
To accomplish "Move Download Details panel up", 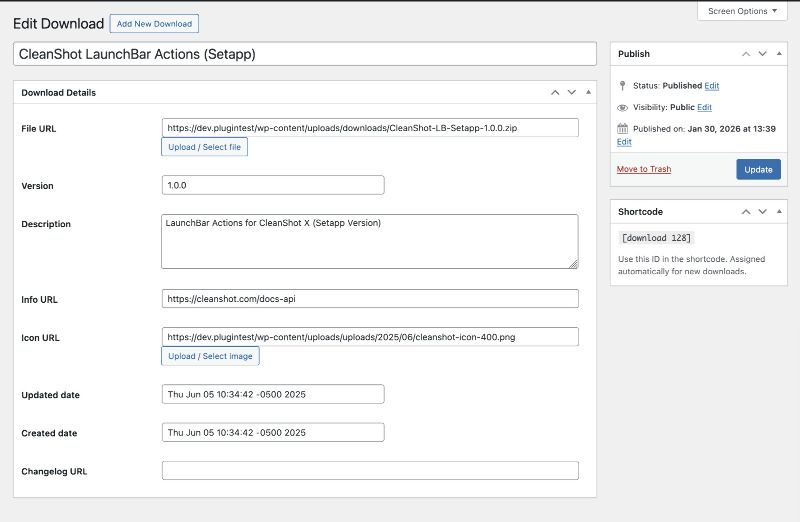I will [555, 92].
